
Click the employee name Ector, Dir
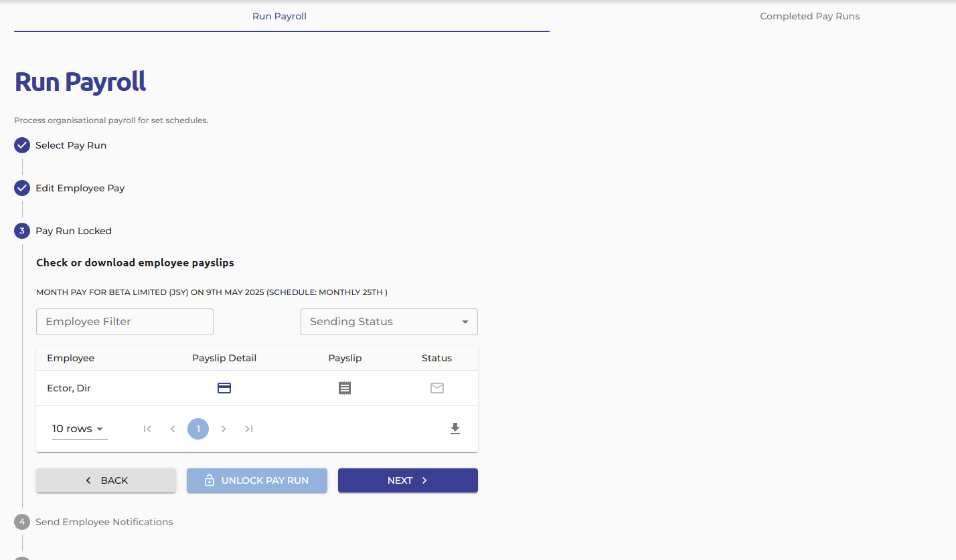coord(68,388)
